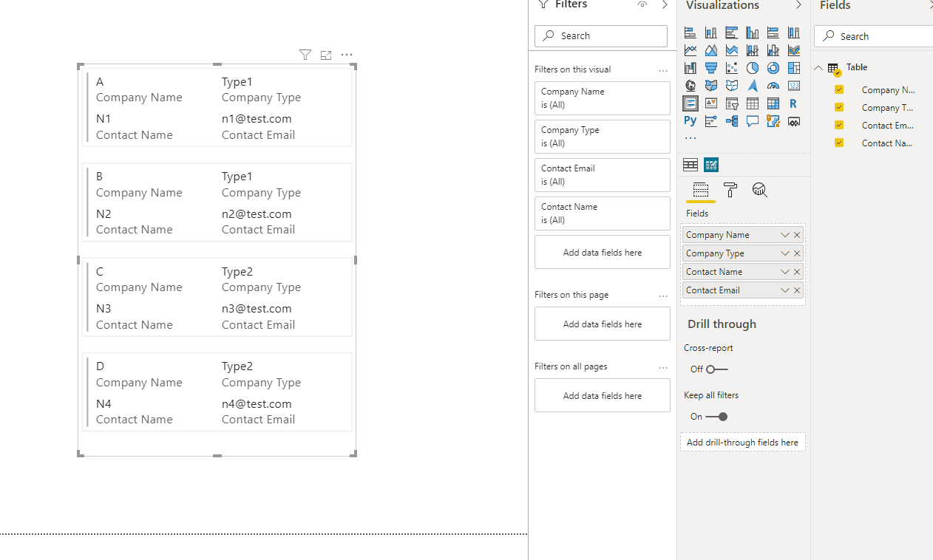Viewport: 933px width, 560px height.
Task: Open the Contact Name field dropdown chevron
Action: 785,272
